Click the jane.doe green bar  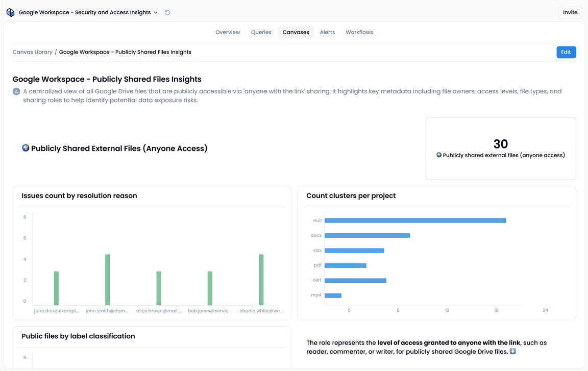(56, 288)
